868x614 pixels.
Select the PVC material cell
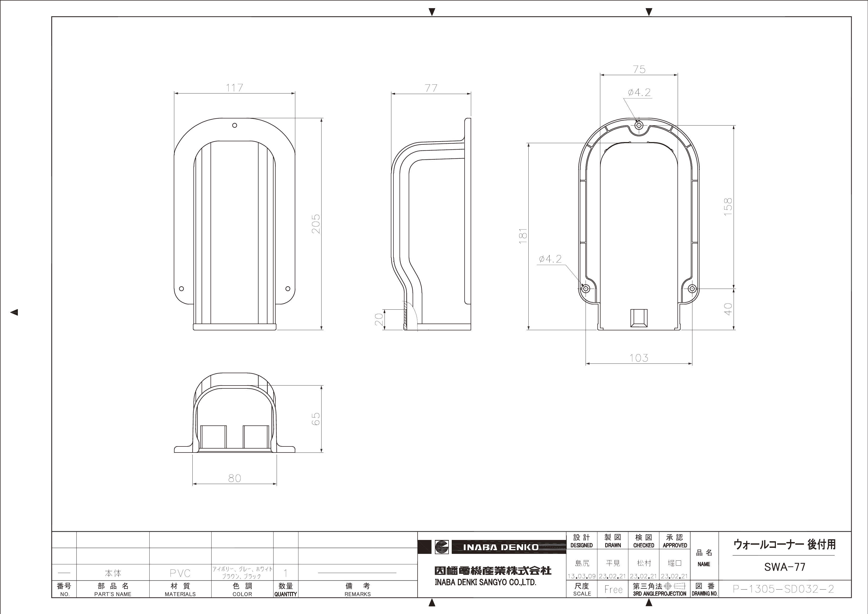coord(180,573)
